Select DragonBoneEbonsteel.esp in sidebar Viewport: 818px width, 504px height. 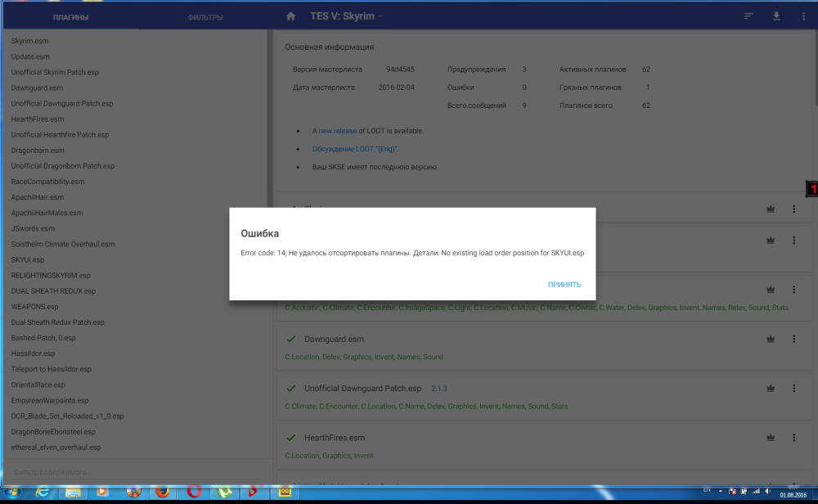(53, 432)
